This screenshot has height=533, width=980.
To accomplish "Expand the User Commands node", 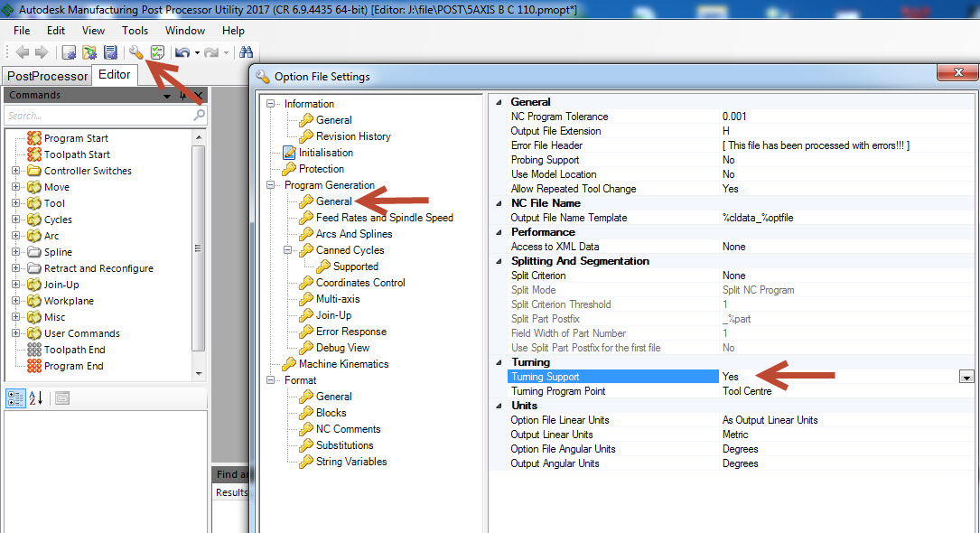I will 15,333.
